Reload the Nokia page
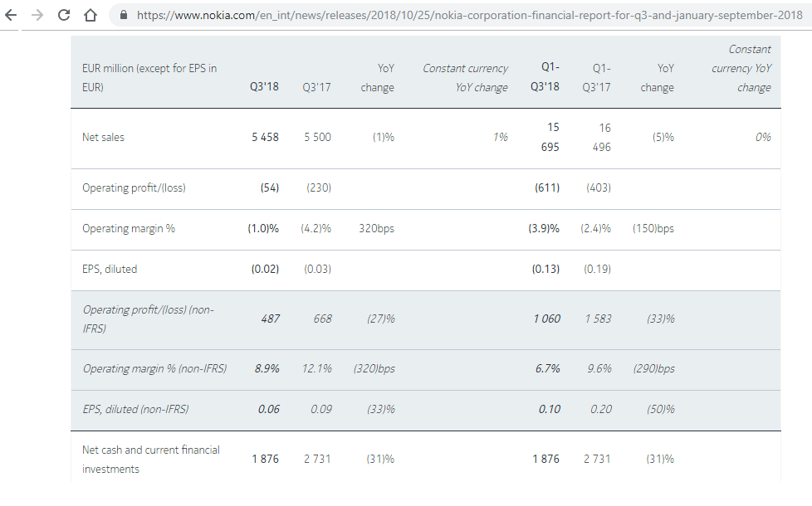Image resolution: width=812 pixels, height=506 pixels. [64, 15]
